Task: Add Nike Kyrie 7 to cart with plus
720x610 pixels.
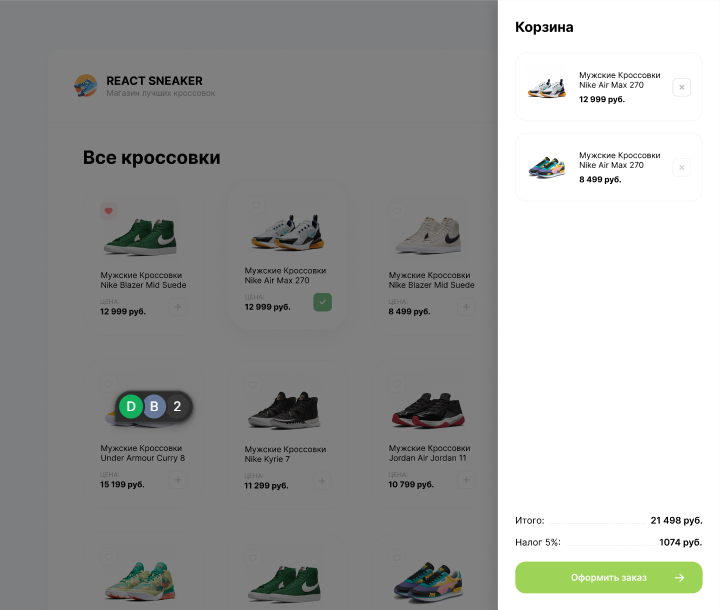Action: [322, 481]
